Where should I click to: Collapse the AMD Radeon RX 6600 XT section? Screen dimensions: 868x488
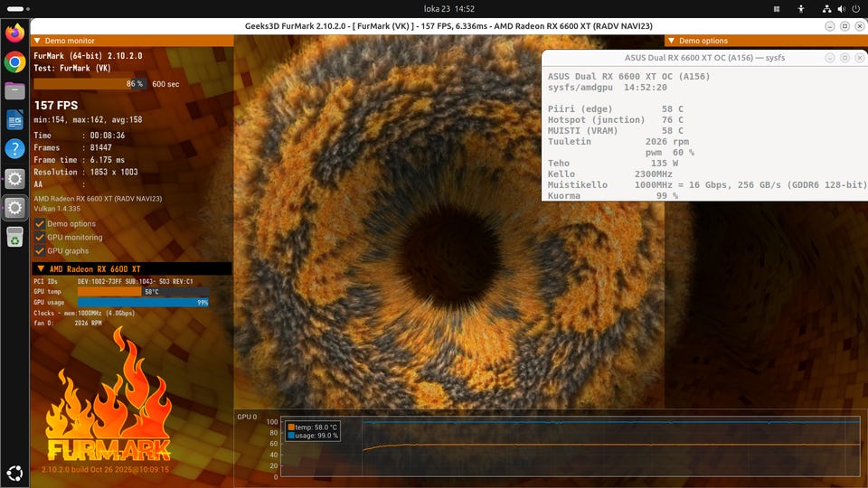[x=41, y=269]
